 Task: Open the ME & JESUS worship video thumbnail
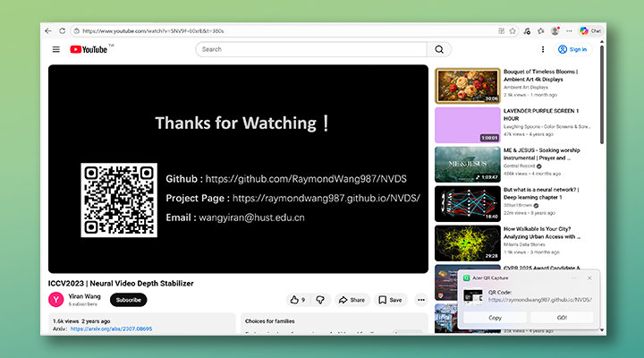tap(468, 165)
